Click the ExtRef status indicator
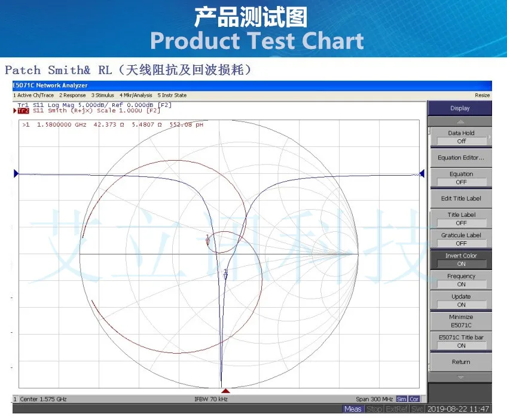 [397, 409]
